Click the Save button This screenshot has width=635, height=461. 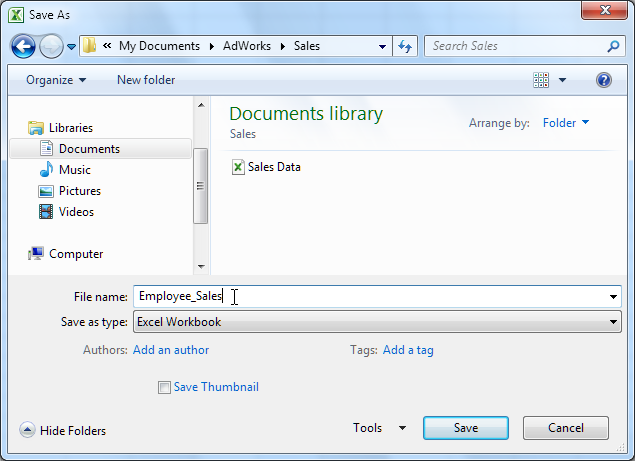[466, 428]
